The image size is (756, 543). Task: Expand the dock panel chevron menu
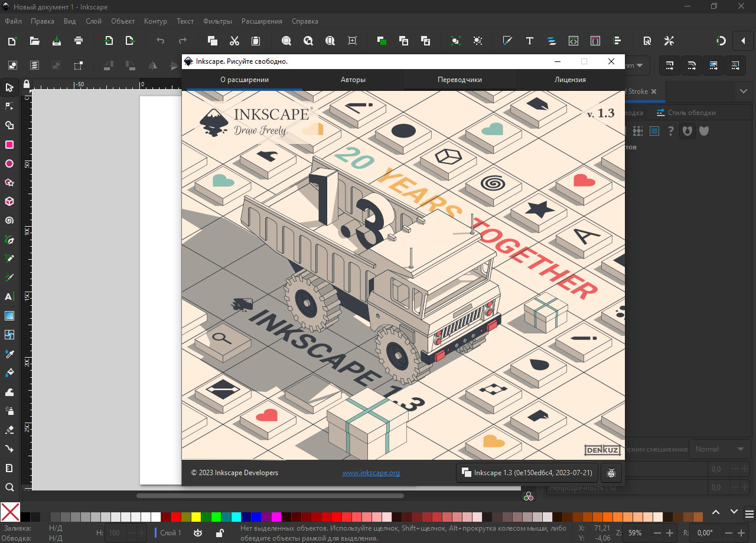point(743,91)
